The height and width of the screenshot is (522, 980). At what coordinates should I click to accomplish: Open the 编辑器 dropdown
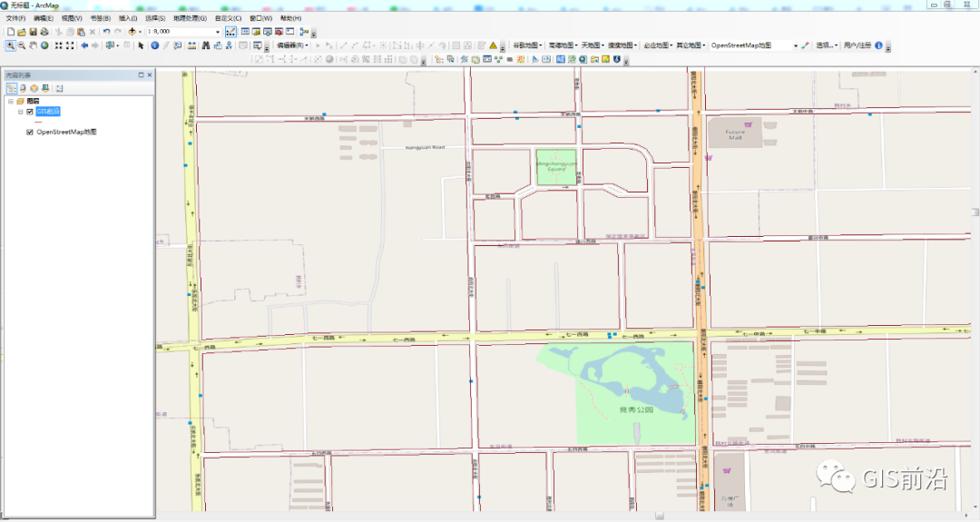click(292, 45)
